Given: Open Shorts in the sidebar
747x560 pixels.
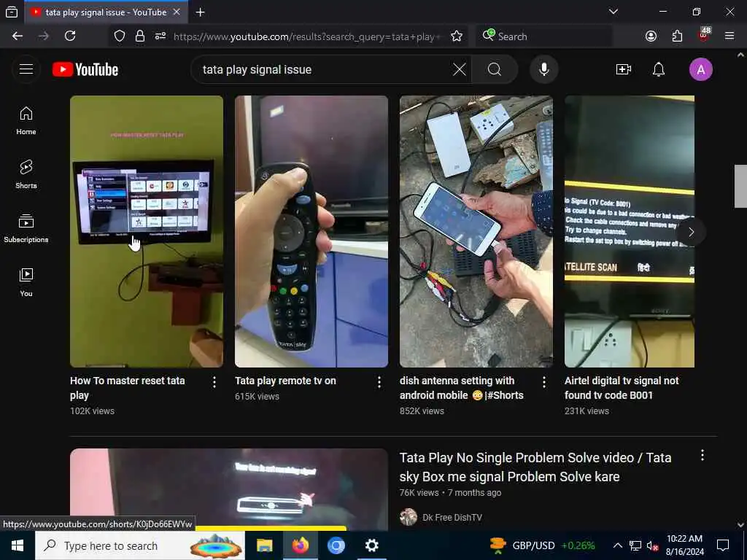Looking at the screenshot, I should pyautogui.click(x=26, y=175).
